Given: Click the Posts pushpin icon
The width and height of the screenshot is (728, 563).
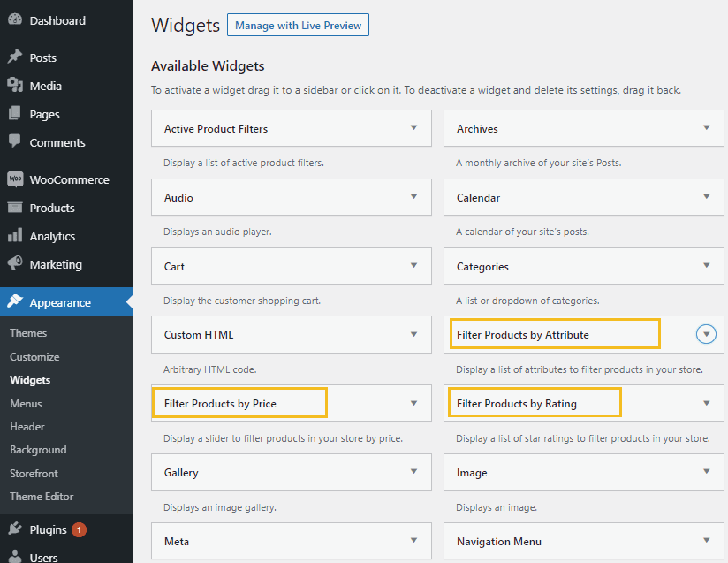Looking at the screenshot, I should coord(15,57).
